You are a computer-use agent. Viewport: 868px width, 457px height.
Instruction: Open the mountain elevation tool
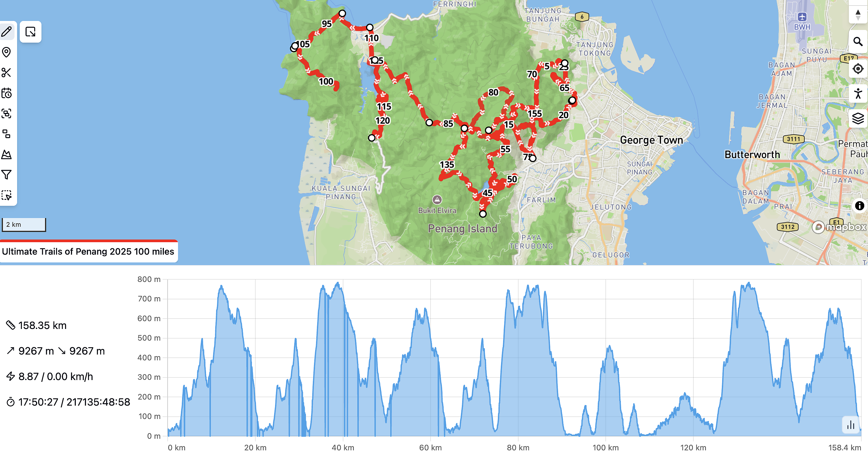coord(6,154)
